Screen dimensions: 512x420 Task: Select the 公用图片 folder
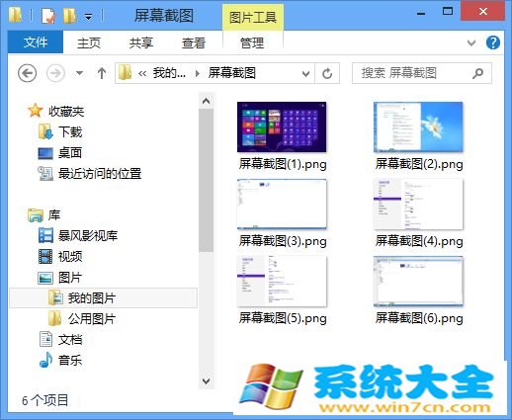92,319
